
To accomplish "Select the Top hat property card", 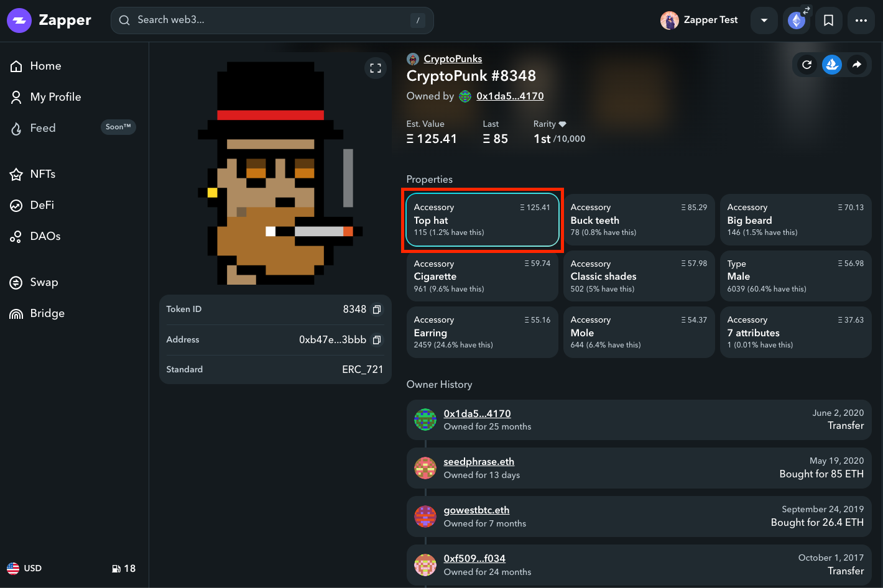I will [x=483, y=220].
